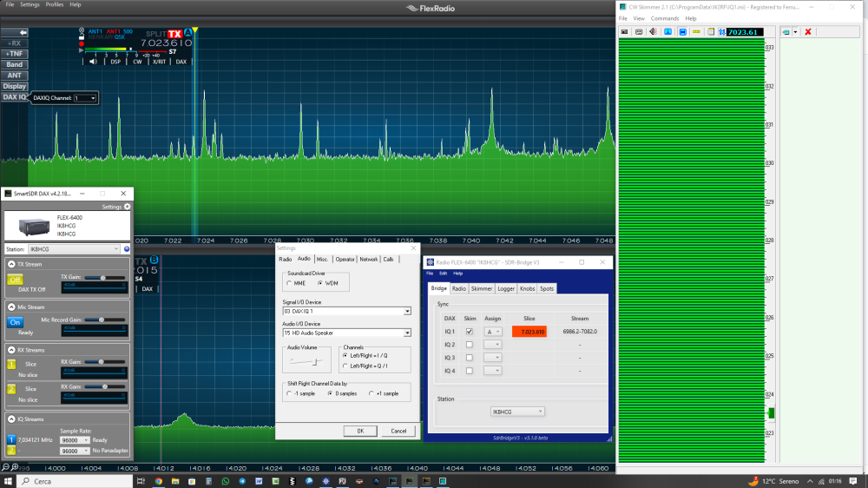This screenshot has height=488, width=868.
Task: Open the telnet icon dropdown arrow in Skimmer
Action: click(x=795, y=32)
